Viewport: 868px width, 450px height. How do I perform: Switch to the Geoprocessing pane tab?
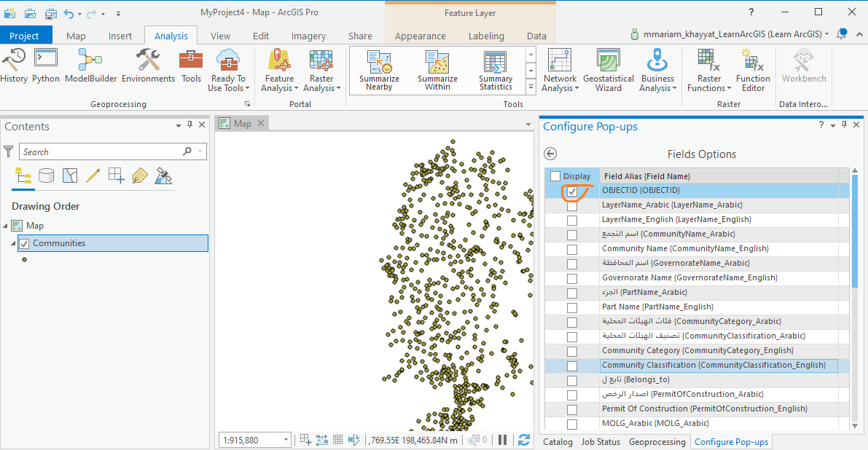pyautogui.click(x=657, y=442)
